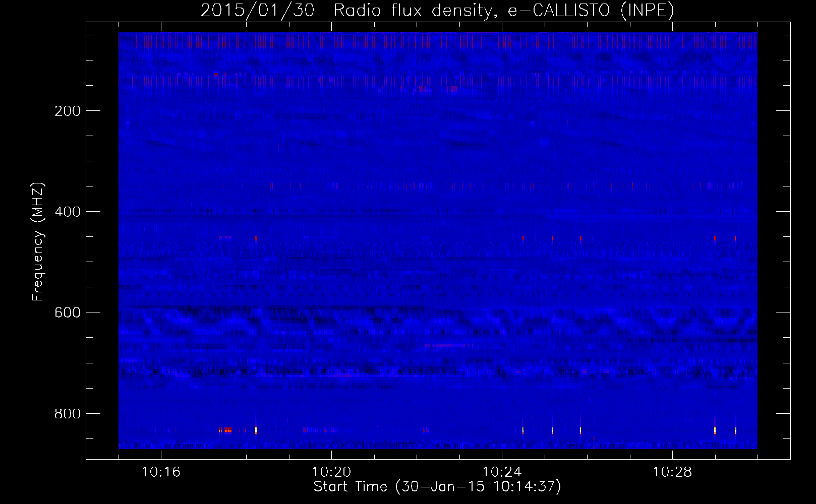Click the 10:28 time tick label
The height and width of the screenshot is (504, 816).
click(672, 472)
